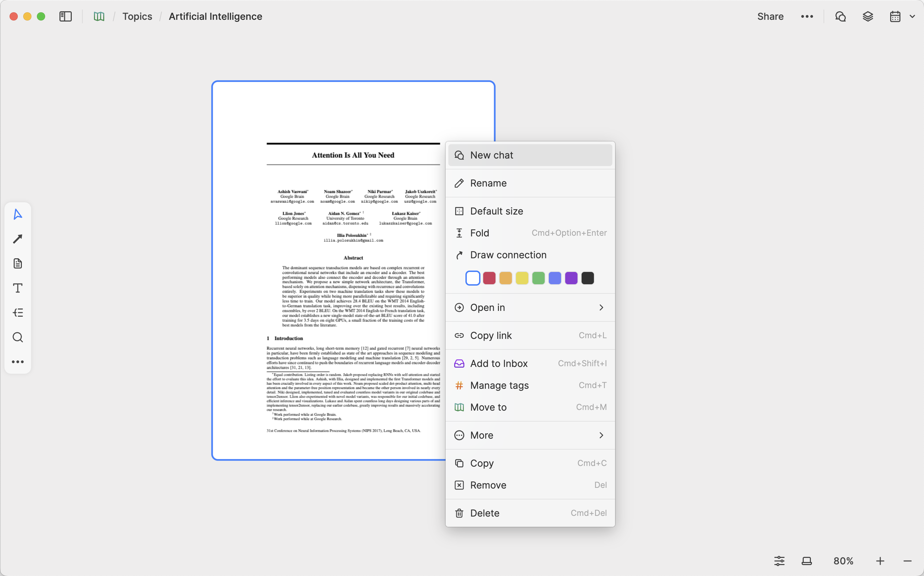
Task: Open the calendar icon in the top bar
Action: pyautogui.click(x=895, y=16)
